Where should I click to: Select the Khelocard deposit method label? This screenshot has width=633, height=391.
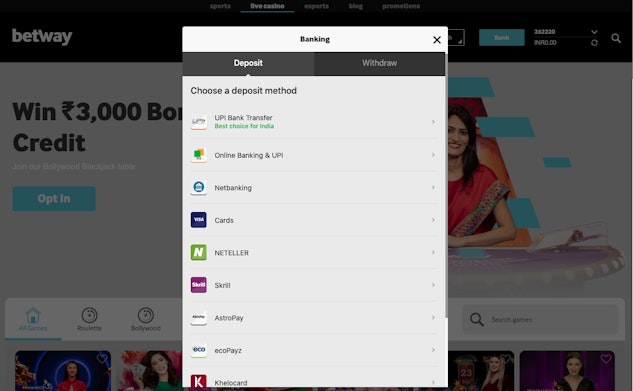click(x=231, y=383)
